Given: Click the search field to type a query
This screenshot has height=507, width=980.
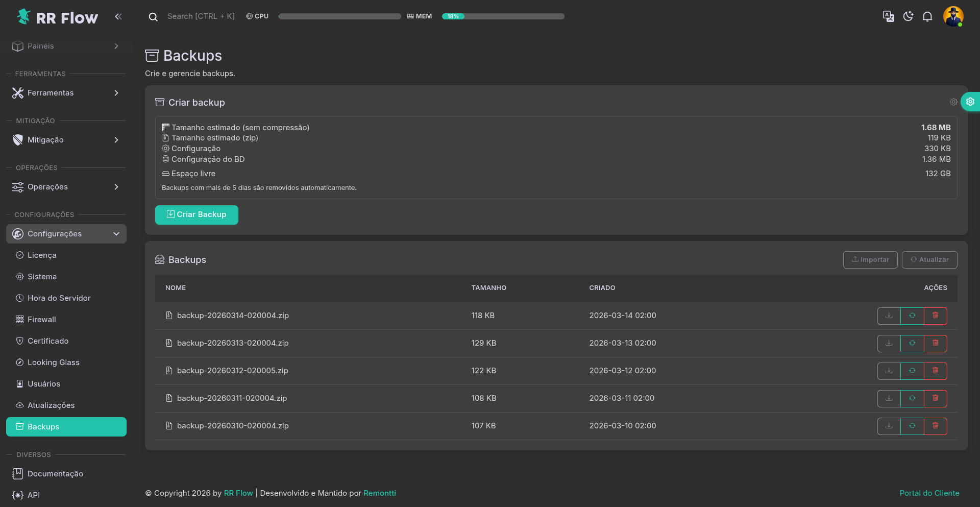Looking at the screenshot, I should point(202,16).
